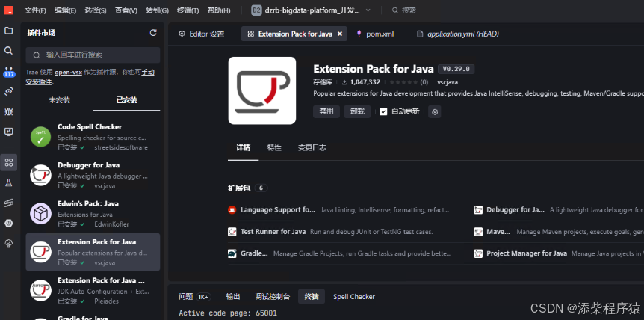Click the V0.29.0 version badge
Screen dimensions: 644x320
click(456, 69)
